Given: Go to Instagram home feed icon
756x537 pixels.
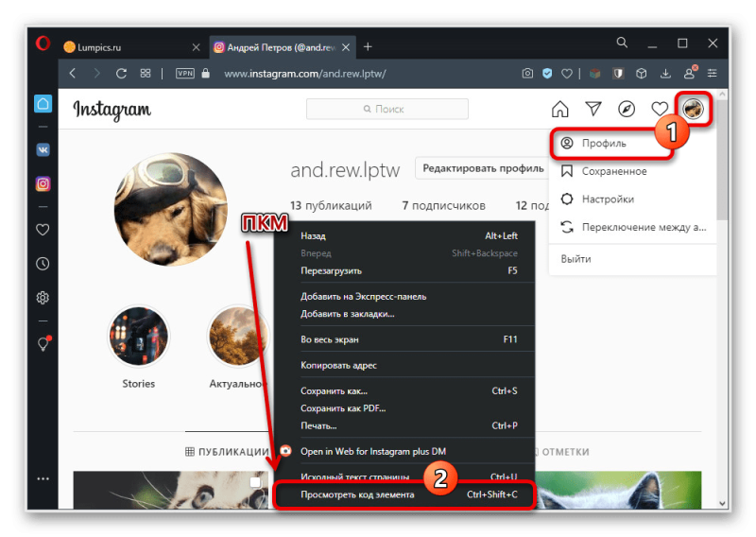Looking at the screenshot, I should point(559,109).
